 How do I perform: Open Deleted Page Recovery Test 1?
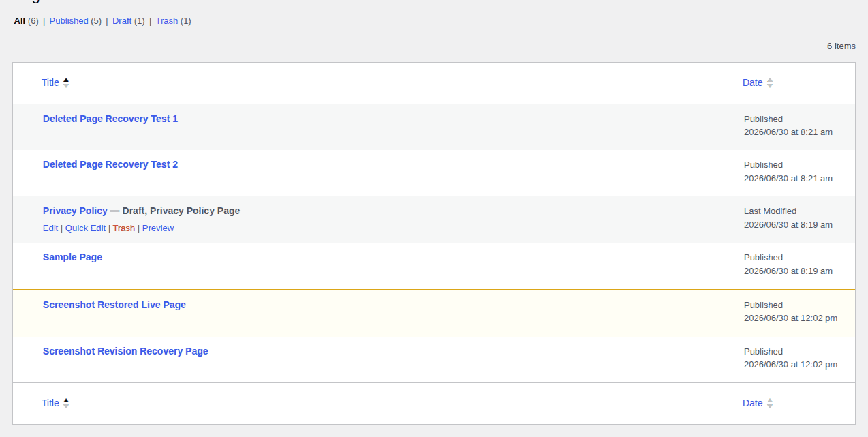[x=110, y=119]
